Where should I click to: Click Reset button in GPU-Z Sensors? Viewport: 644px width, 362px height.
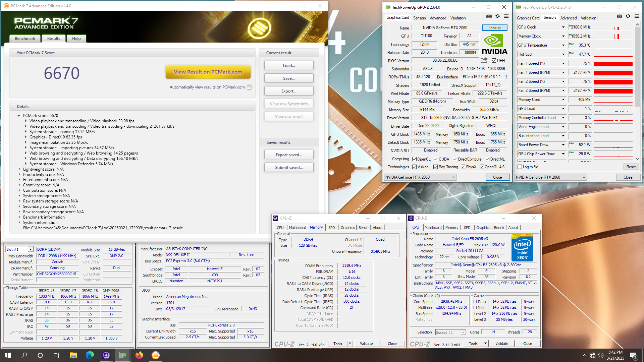click(x=631, y=167)
